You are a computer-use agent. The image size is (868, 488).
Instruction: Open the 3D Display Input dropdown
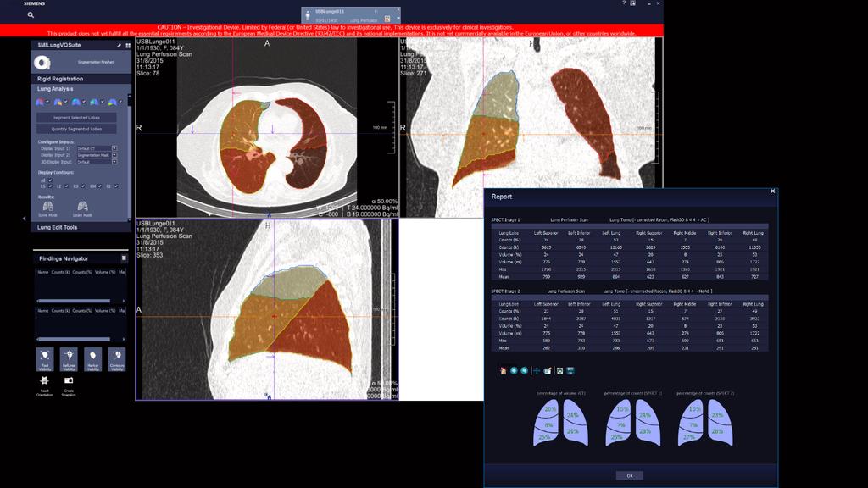115,162
